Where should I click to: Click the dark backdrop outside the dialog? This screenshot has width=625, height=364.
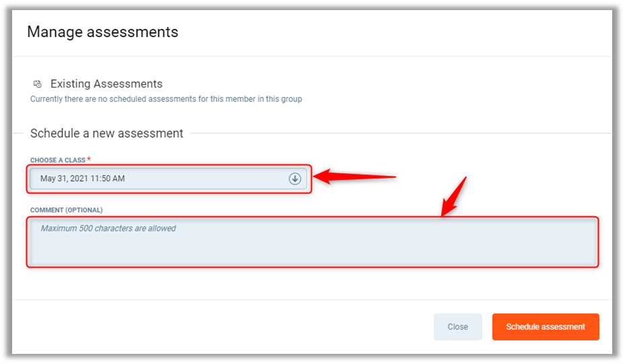5,182
